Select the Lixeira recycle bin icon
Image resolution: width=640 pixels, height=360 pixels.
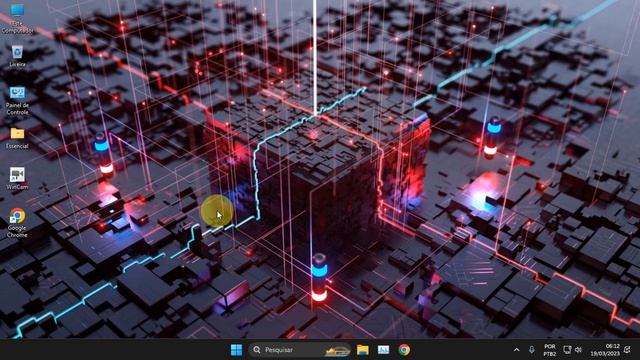pos(17,56)
